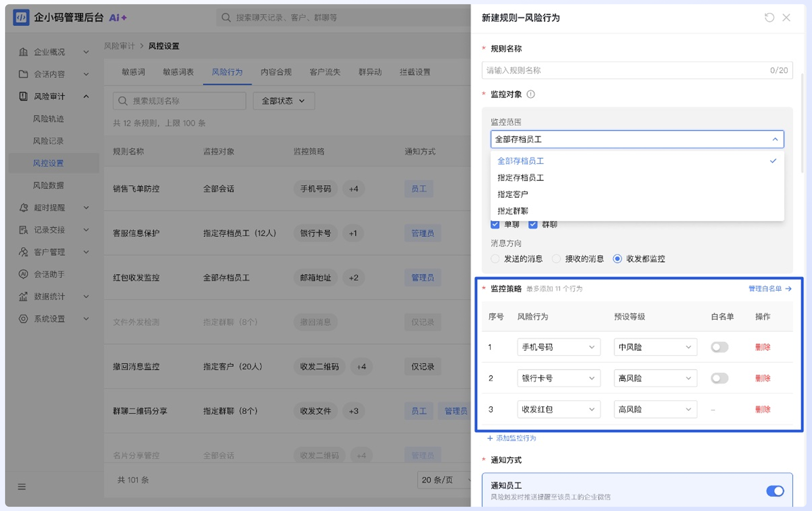
Task: Select the 收发都监控 radio button
Action: pyautogui.click(x=617, y=259)
